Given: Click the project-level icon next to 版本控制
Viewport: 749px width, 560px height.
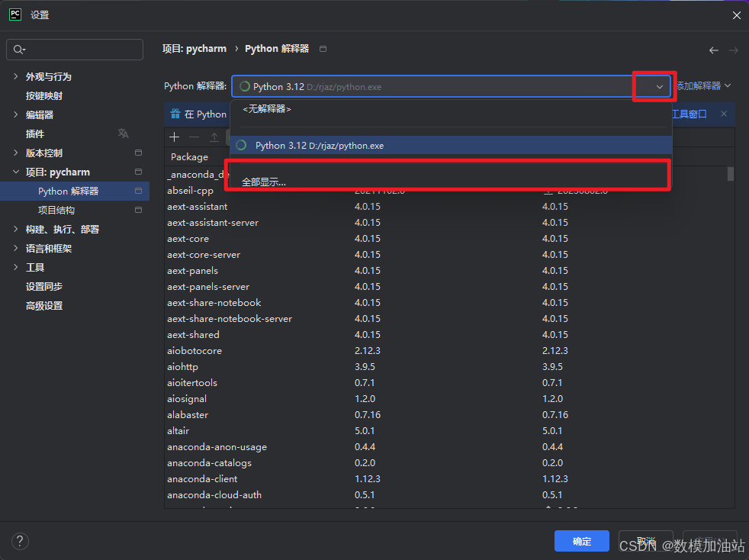Looking at the screenshot, I should (138, 153).
